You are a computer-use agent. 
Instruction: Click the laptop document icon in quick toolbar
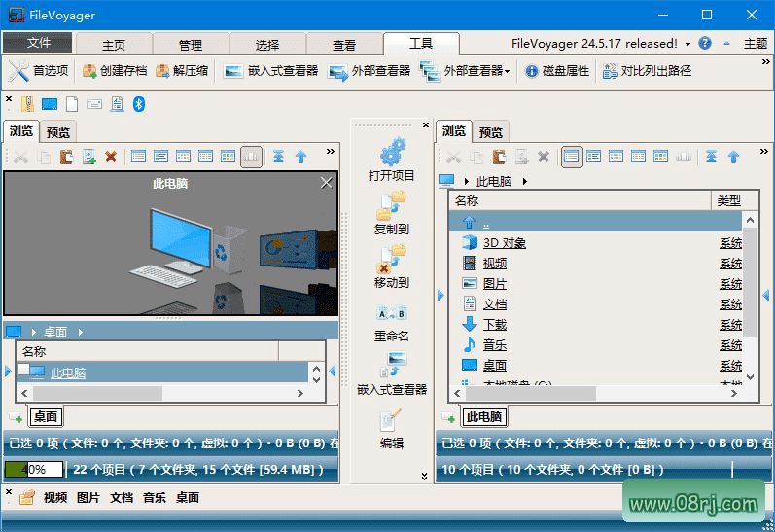(x=117, y=104)
